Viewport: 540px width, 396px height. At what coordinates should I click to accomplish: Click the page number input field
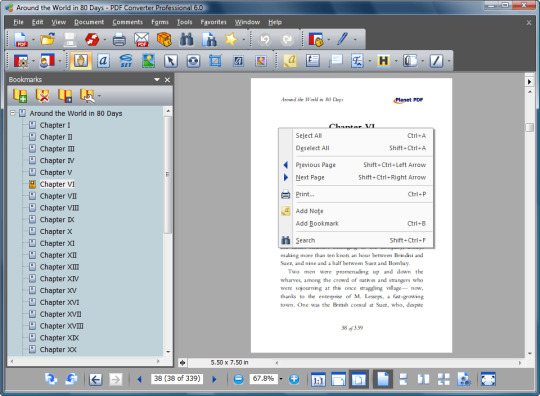(x=177, y=379)
